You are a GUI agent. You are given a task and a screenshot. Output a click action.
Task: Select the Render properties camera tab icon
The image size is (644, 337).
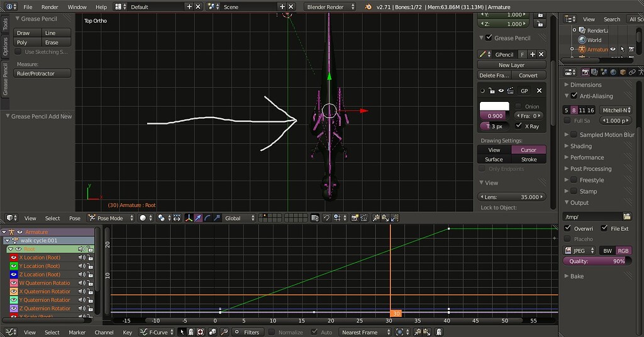pyautogui.click(x=586, y=72)
